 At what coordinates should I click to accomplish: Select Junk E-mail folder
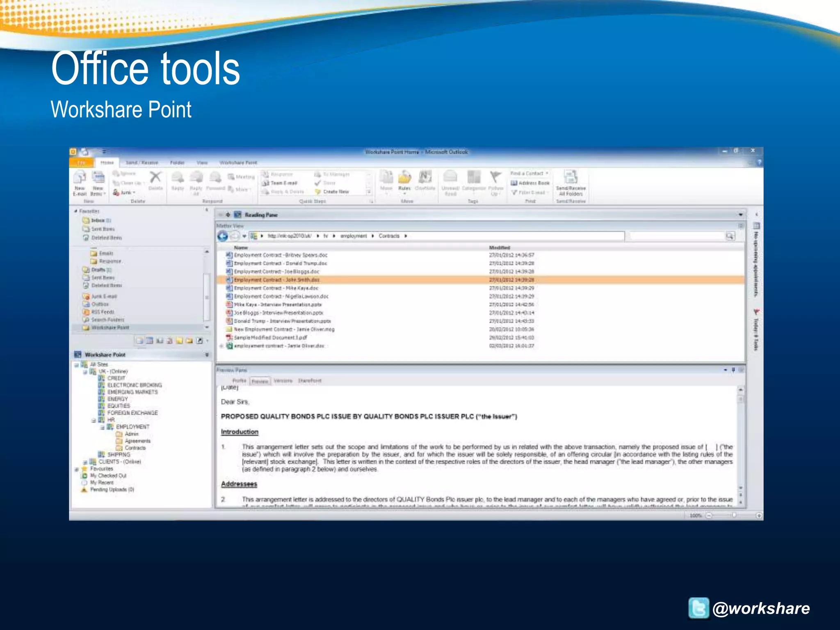point(100,296)
